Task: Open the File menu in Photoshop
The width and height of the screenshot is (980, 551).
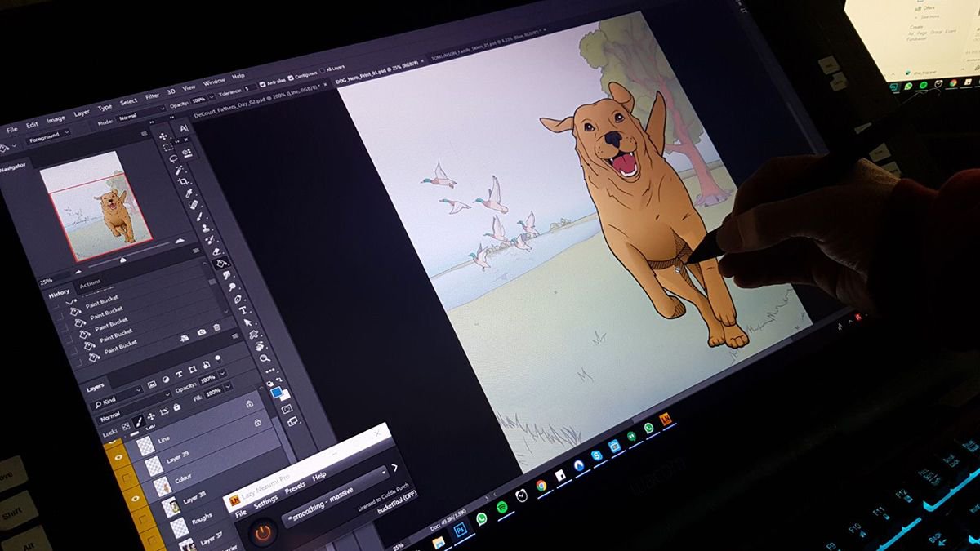Action: pyautogui.click(x=12, y=130)
